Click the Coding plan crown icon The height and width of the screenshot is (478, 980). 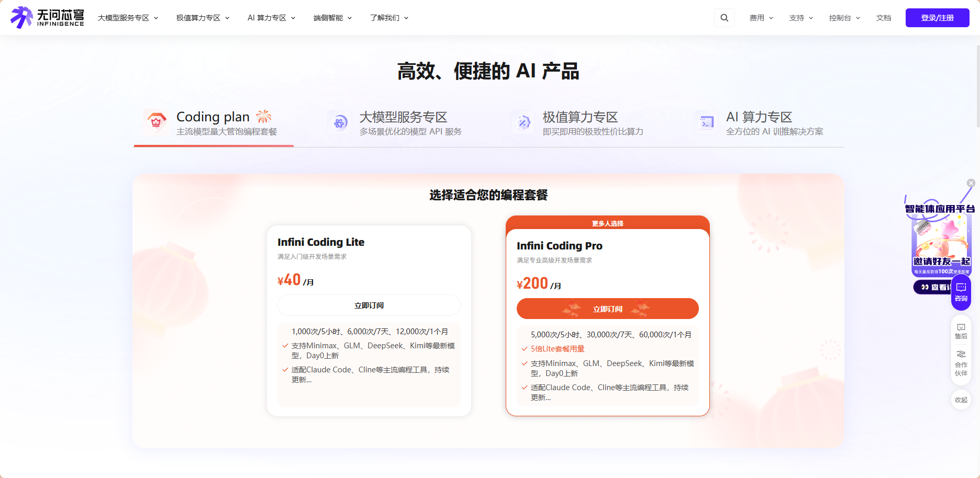(x=156, y=122)
